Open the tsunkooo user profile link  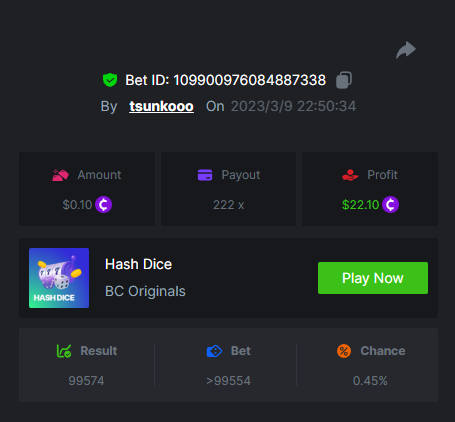[161, 106]
